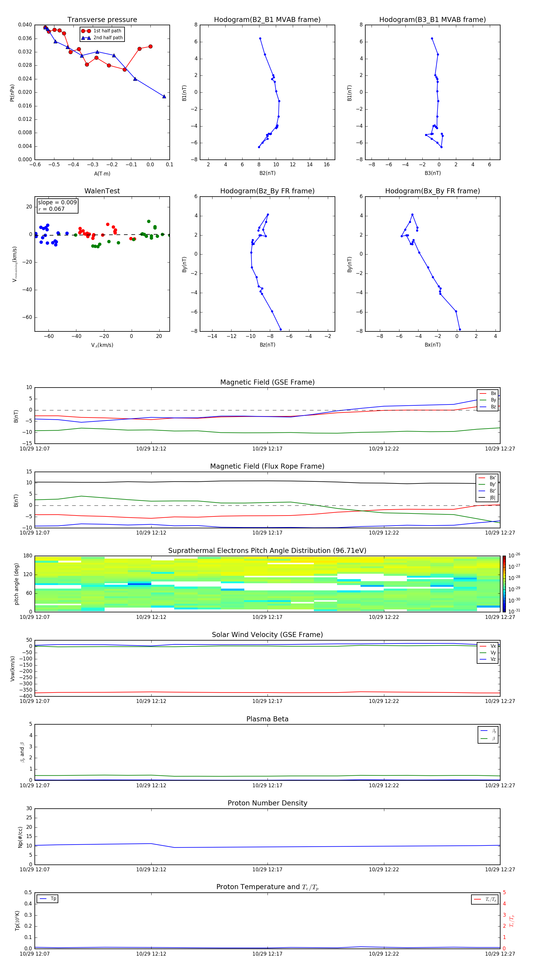Click the pitch angle color bar
This screenshot has height=980, width=535.
tap(504, 584)
